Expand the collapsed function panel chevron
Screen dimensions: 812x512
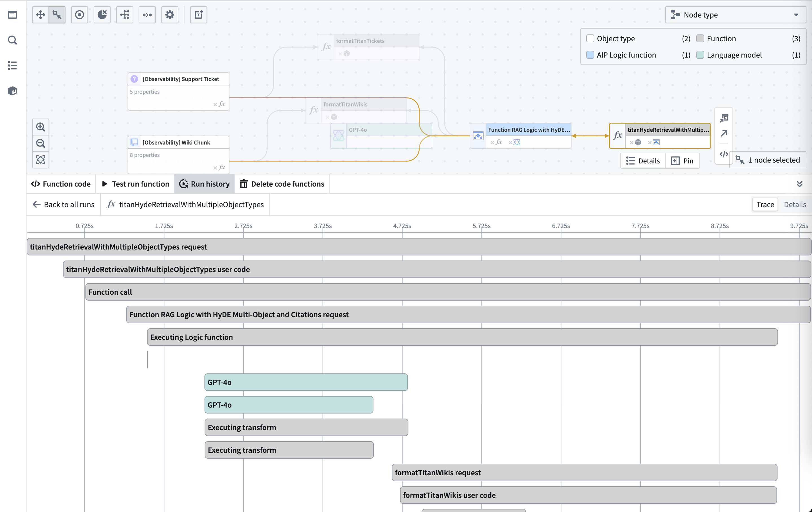[x=800, y=184]
